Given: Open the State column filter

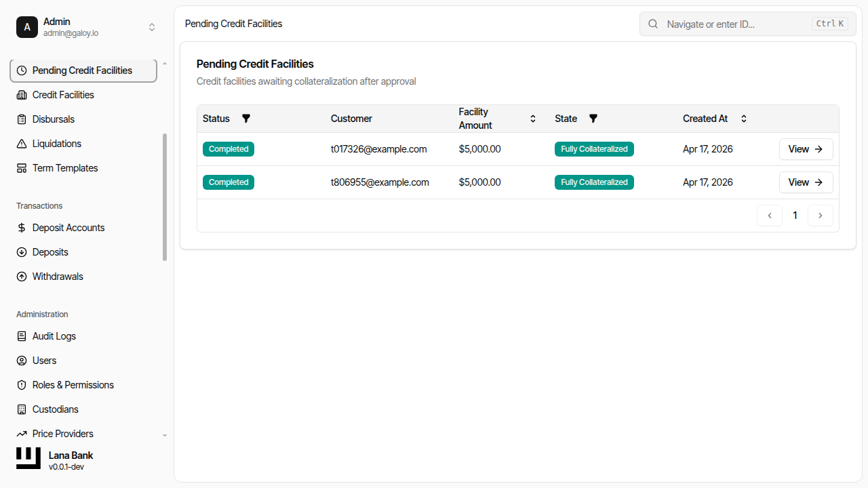Looking at the screenshot, I should [593, 119].
